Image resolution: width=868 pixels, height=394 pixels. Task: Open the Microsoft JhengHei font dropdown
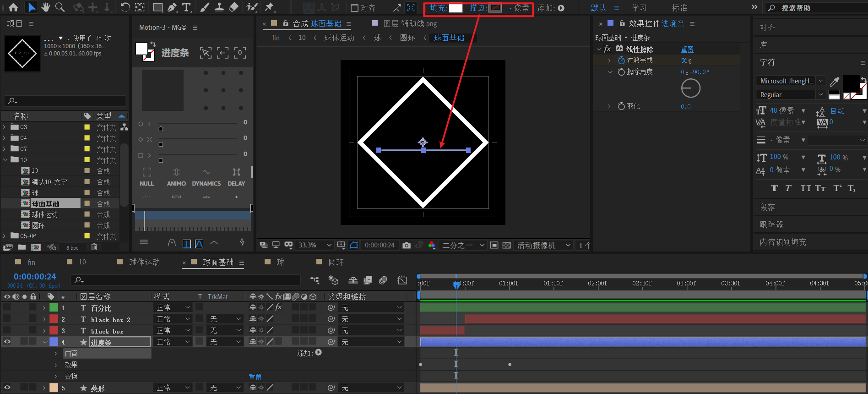pyautogui.click(x=791, y=81)
